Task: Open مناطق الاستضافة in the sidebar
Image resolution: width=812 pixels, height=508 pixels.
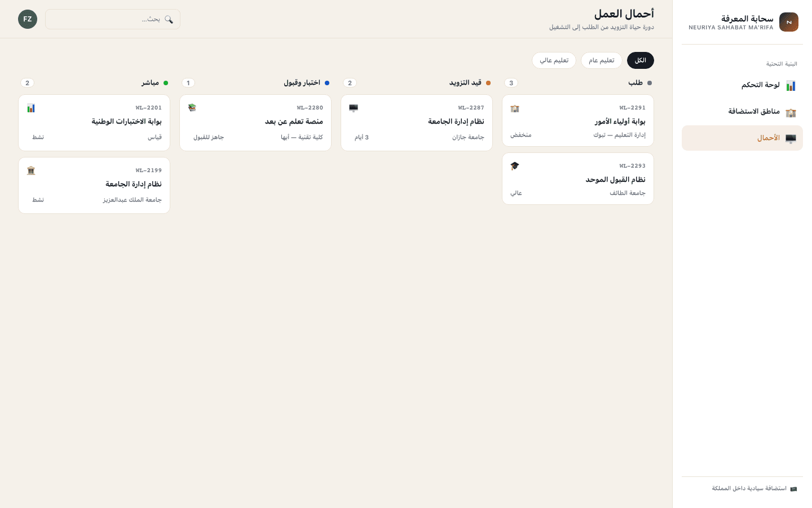Action: [x=742, y=112]
